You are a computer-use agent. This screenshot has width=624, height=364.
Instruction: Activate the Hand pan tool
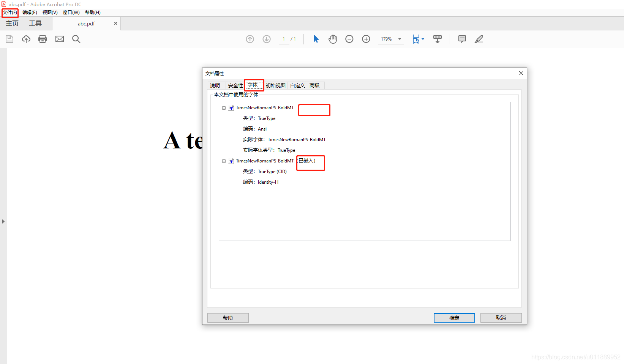click(x=333, y=39)
